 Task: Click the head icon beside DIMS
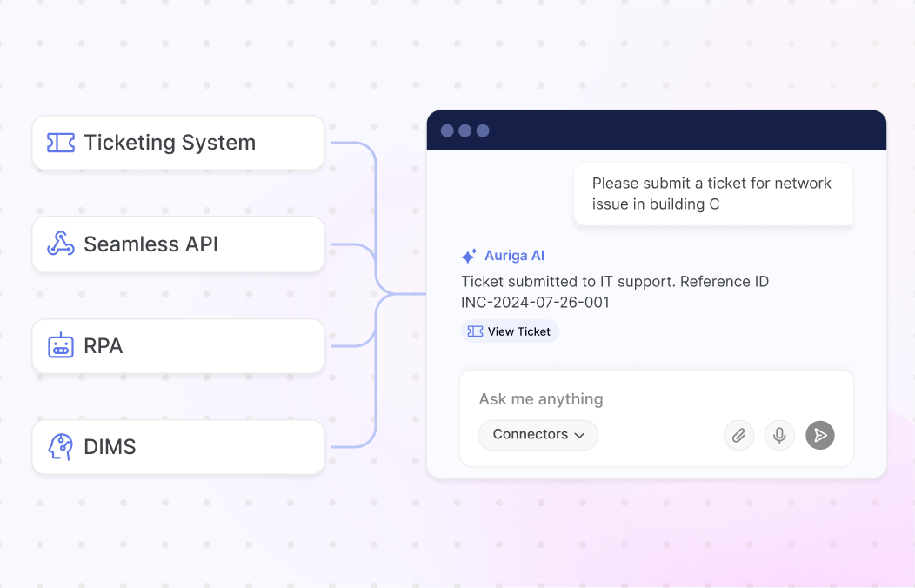click(x=61, y=447)
